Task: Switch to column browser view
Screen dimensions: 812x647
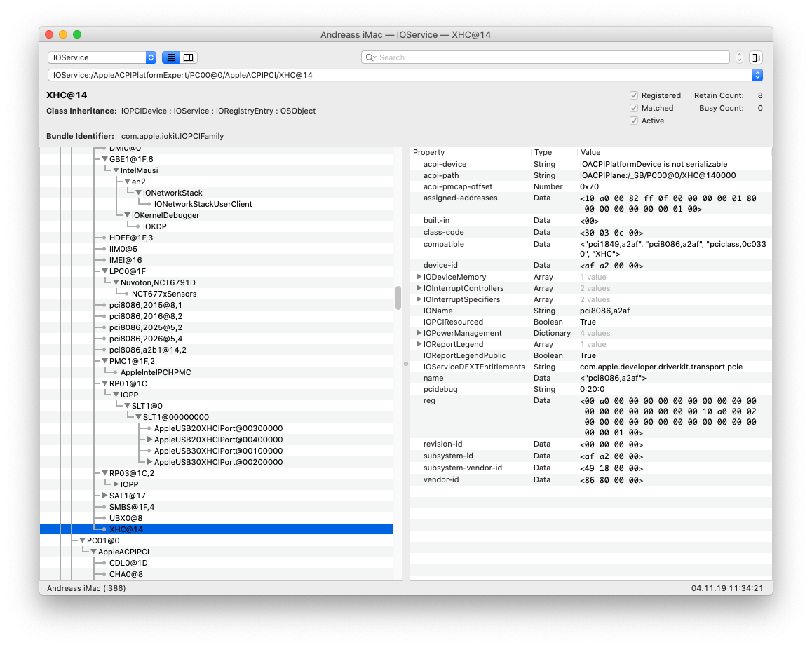Action: pyautogui.click(x=189, y=57)
